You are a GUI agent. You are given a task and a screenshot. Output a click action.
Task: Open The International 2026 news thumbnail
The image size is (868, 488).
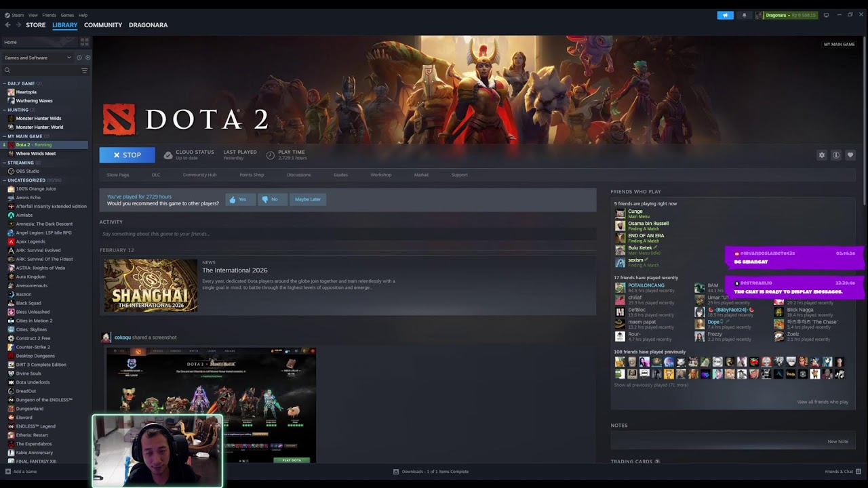(x=151, y=285)
